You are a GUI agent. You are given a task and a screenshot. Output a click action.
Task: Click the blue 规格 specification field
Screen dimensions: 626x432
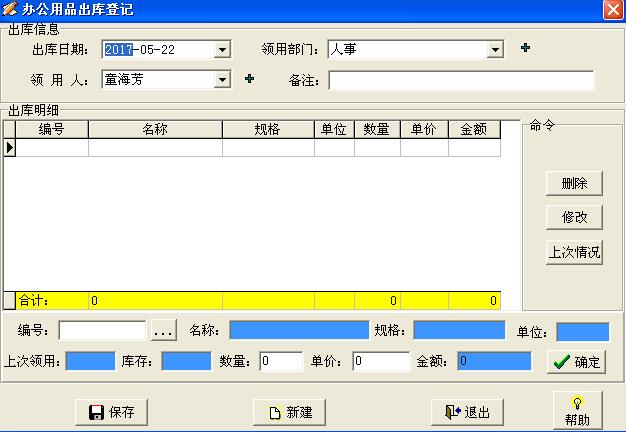point(459,330)
